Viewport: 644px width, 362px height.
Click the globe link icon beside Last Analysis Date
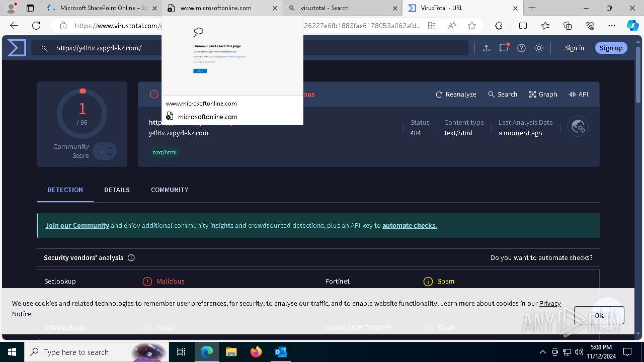pos(578,127)
